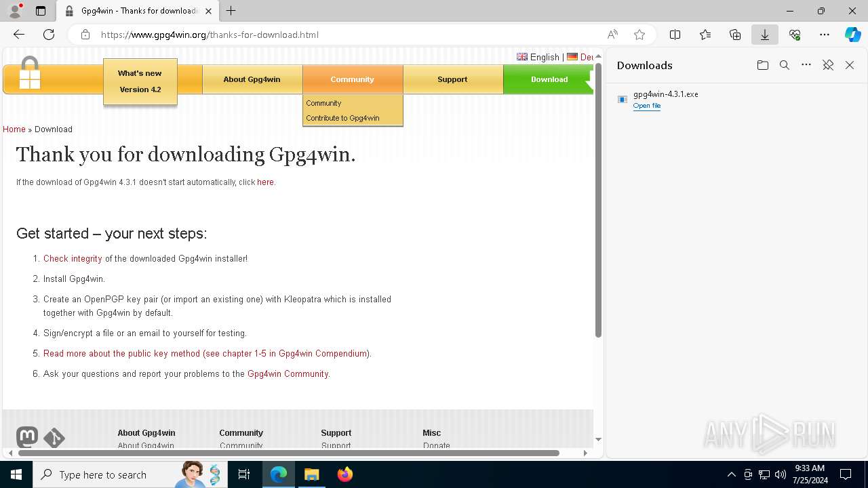Open volume control in tray
The height and width of the screenshot is (488, 868).
[x=781, y=474]
